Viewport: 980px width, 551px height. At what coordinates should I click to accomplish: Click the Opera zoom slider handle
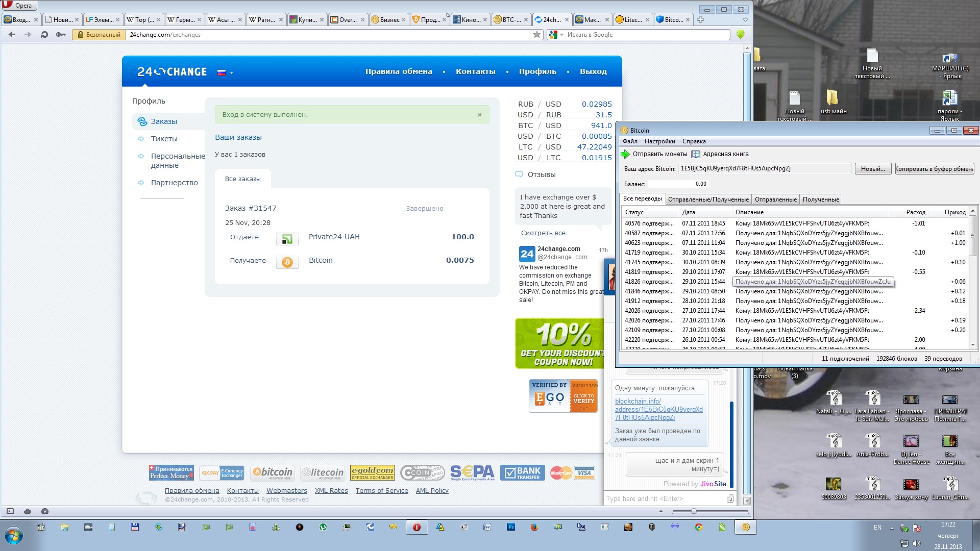pyautogui.click(x=694, y=511)
